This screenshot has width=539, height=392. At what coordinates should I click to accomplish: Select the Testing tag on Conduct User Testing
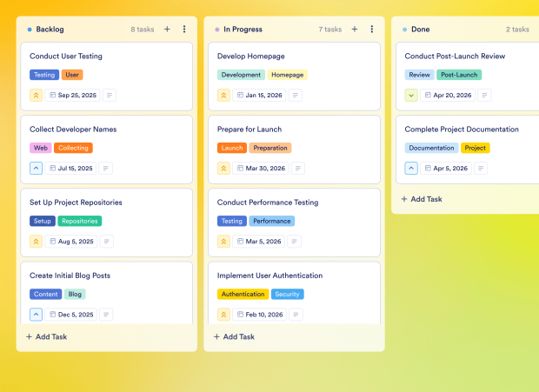44,75
